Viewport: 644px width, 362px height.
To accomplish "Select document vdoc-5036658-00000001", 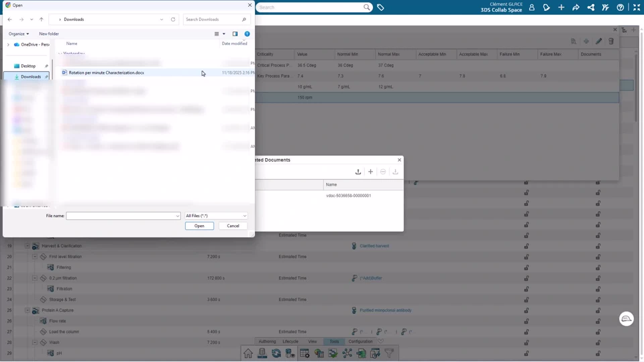I will (349, 196).
